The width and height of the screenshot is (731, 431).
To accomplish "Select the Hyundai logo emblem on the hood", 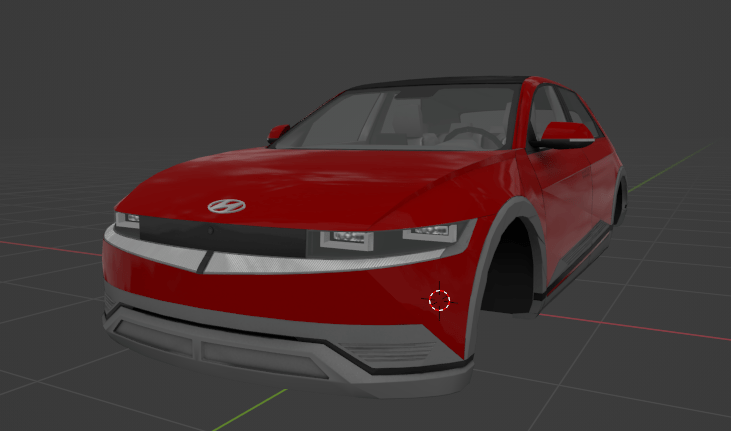I will [x=227, y=206].
